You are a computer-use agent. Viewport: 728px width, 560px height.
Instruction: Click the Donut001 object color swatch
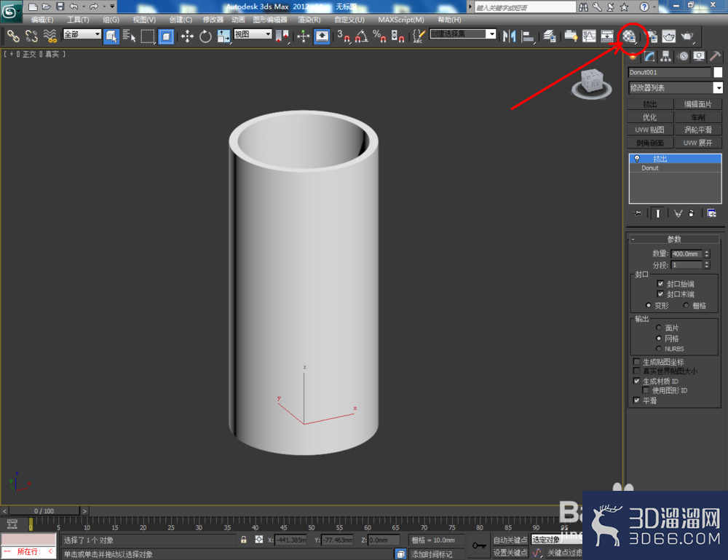[x=718, y=72]
